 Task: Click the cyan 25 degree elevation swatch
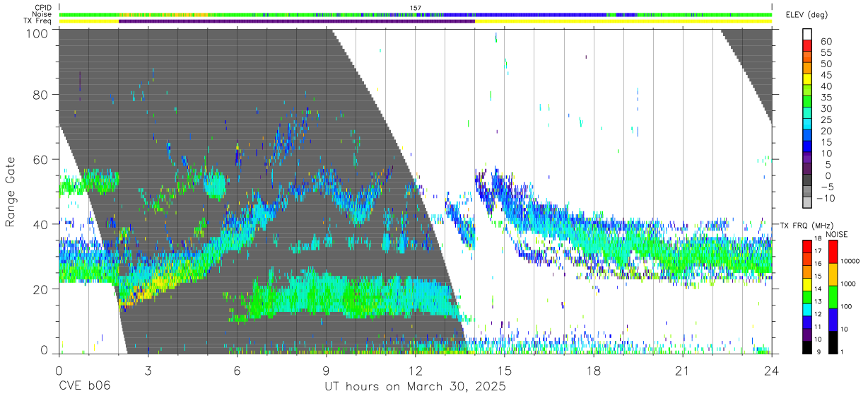(x=807, y=124)
